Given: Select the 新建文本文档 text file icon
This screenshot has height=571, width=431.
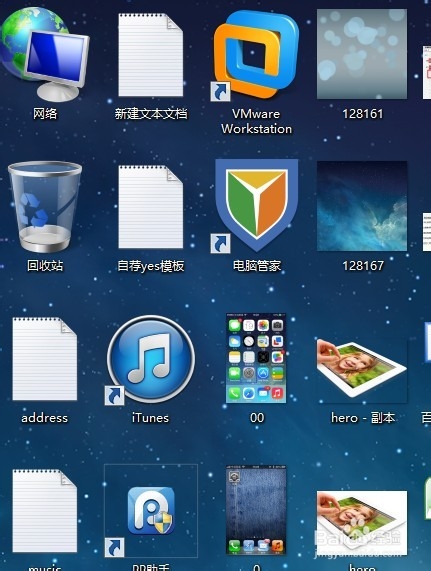Looking at the screenshot, I should [150, 55].
